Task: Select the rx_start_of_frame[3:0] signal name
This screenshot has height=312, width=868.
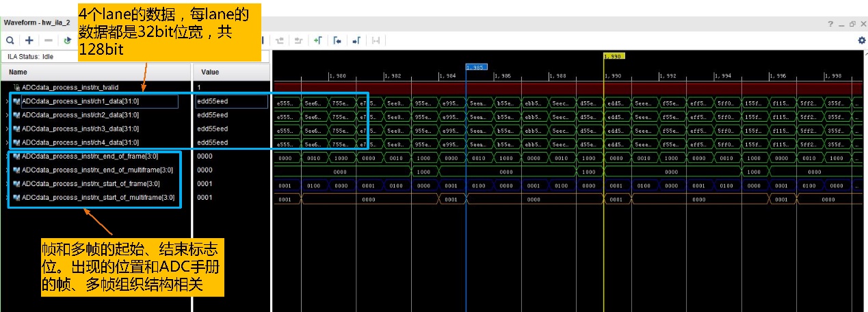Action: [x=91, y=183]
